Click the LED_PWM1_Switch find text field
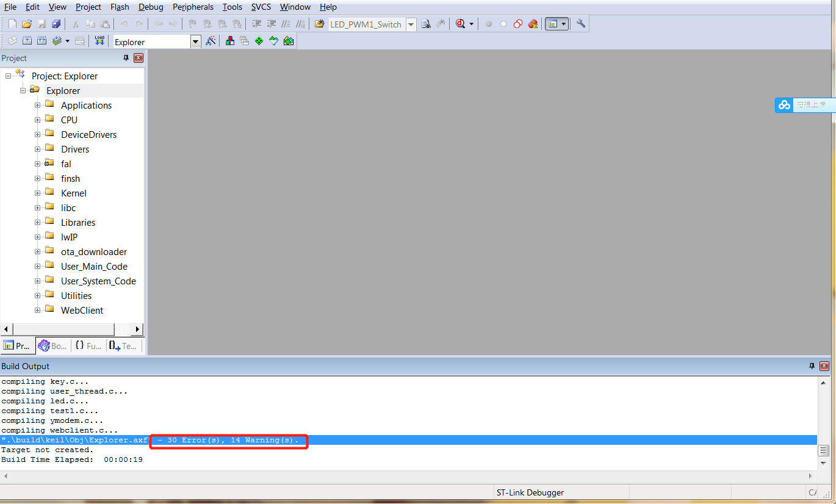 pyautogui.click(x=367, y=24)
